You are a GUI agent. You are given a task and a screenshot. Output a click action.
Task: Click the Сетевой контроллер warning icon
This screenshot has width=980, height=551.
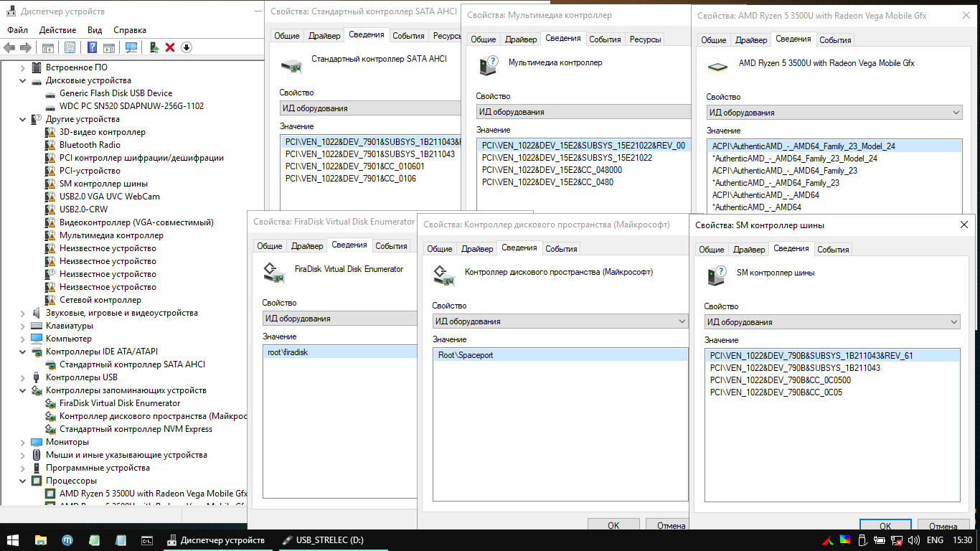(50, 300)
